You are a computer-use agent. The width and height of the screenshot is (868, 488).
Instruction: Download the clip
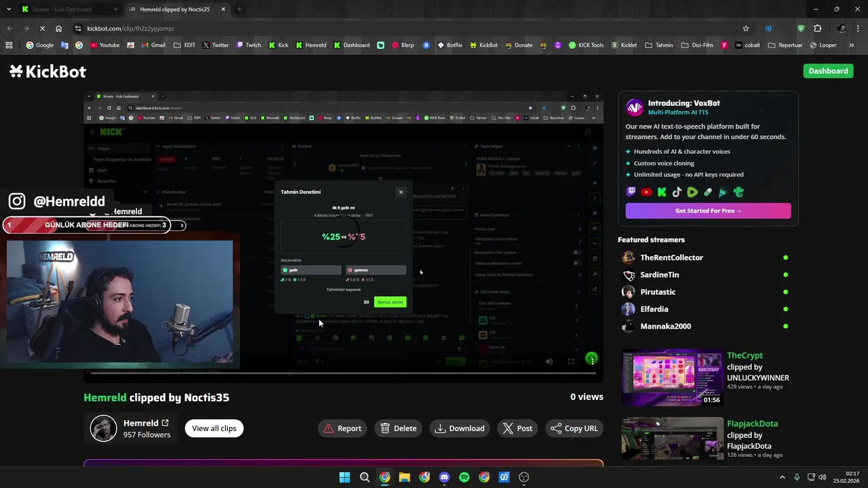460,428
